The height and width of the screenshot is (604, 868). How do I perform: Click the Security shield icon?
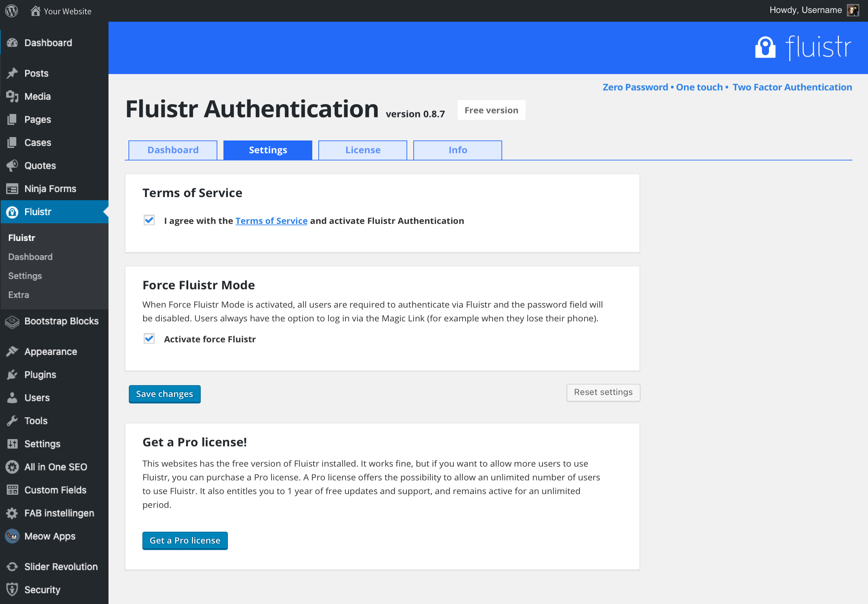coord(13,590)
